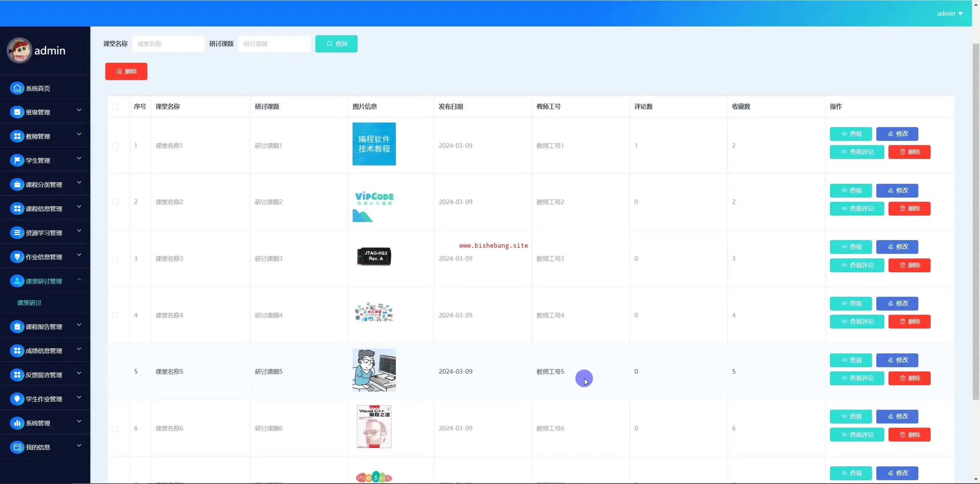The height and width of the screenshot is (484, 980).
Task: Open the 课堂研讨 submenu item
Action: [x=29, y=303]
